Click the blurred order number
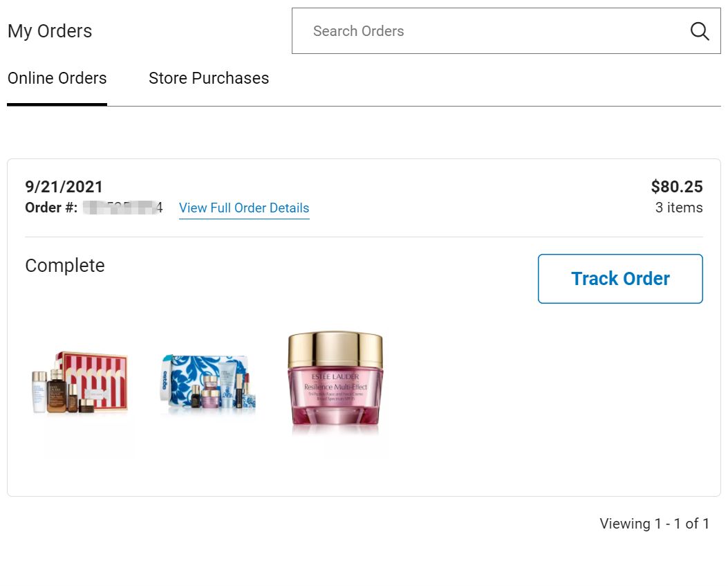 (x=122, y=208)
